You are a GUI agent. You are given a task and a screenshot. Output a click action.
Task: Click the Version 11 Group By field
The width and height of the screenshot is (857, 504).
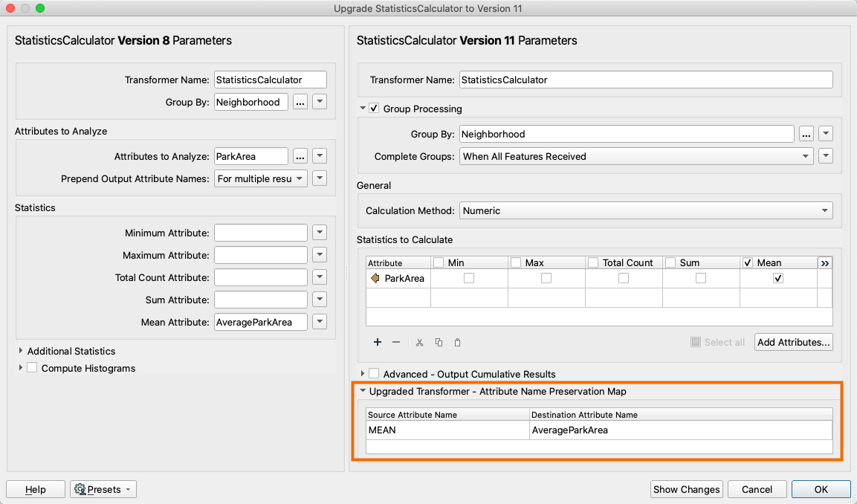[x=627, y=134]
